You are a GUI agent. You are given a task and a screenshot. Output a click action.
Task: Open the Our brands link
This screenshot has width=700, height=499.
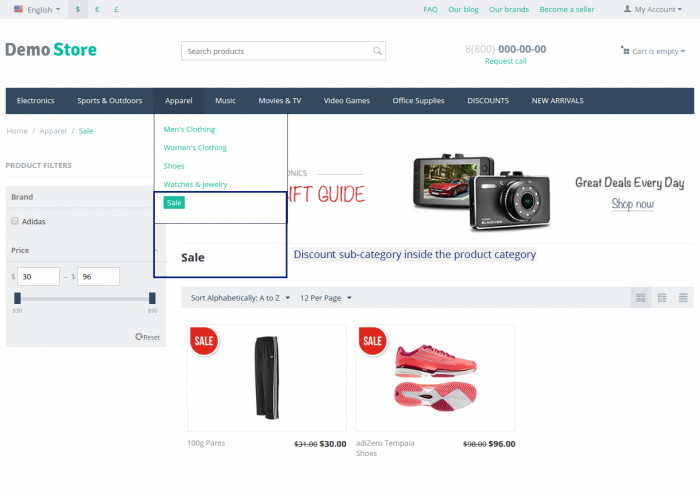pos(509,9)
